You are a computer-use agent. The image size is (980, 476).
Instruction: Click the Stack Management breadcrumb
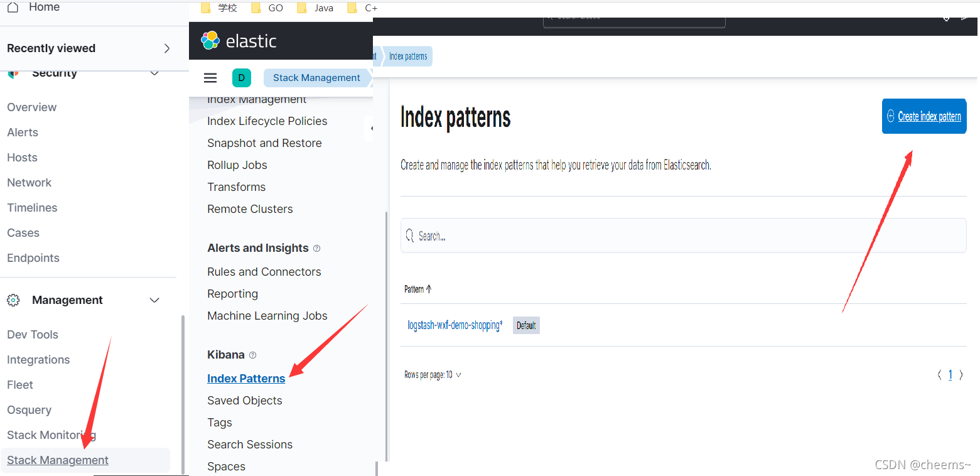(x=316, y=78)
